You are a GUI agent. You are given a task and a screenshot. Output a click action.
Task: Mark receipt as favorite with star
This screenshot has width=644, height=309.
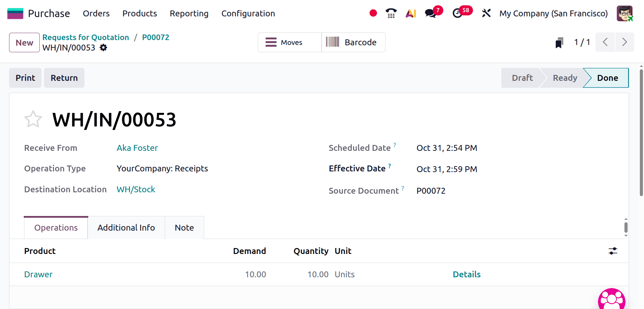pos(33,119)
